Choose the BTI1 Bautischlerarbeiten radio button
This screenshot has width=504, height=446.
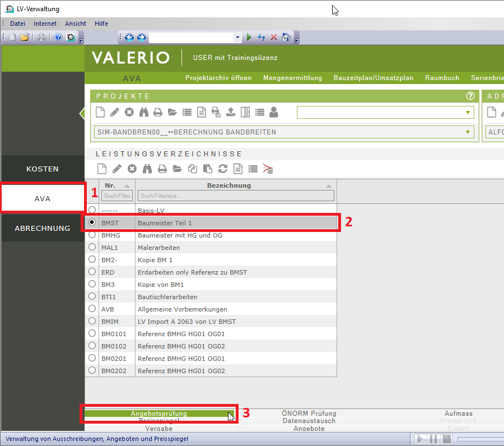(92, 296)
